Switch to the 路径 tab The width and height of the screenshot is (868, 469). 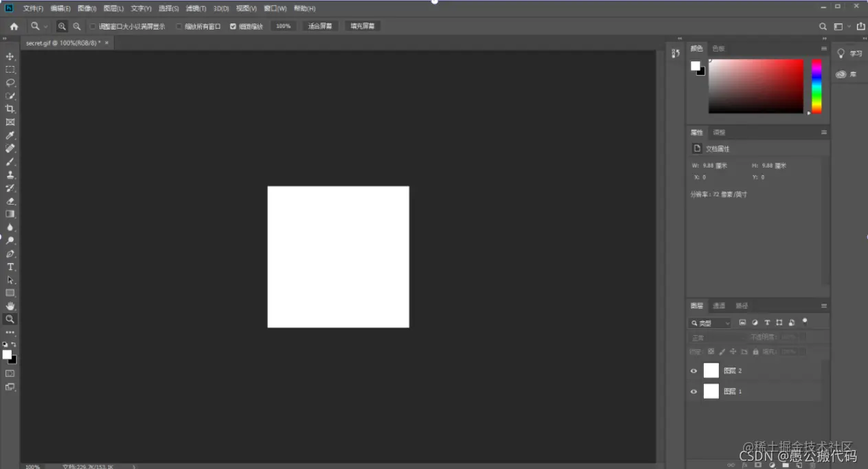[x=742, y=306]
